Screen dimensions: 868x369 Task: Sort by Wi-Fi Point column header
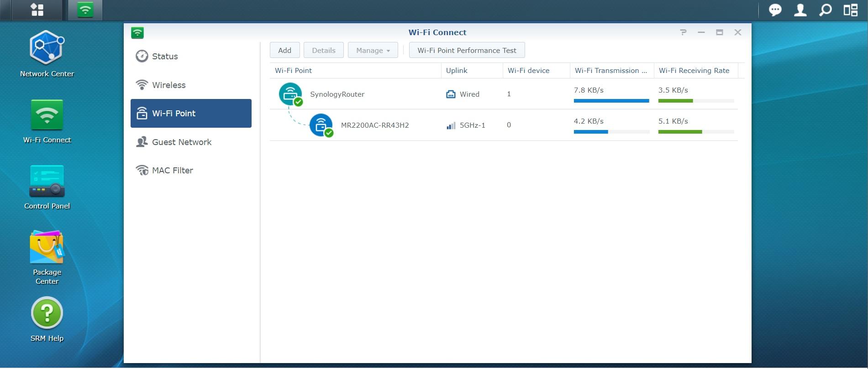355,70
